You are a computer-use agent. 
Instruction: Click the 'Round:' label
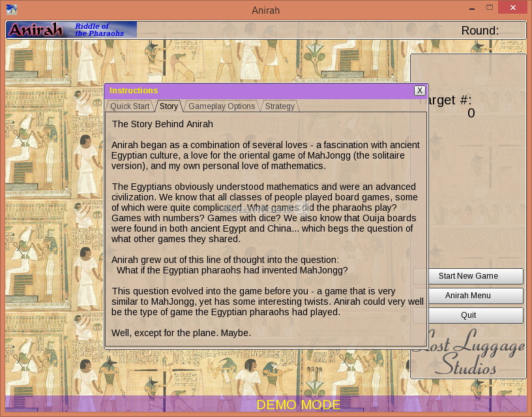[480, 31]
